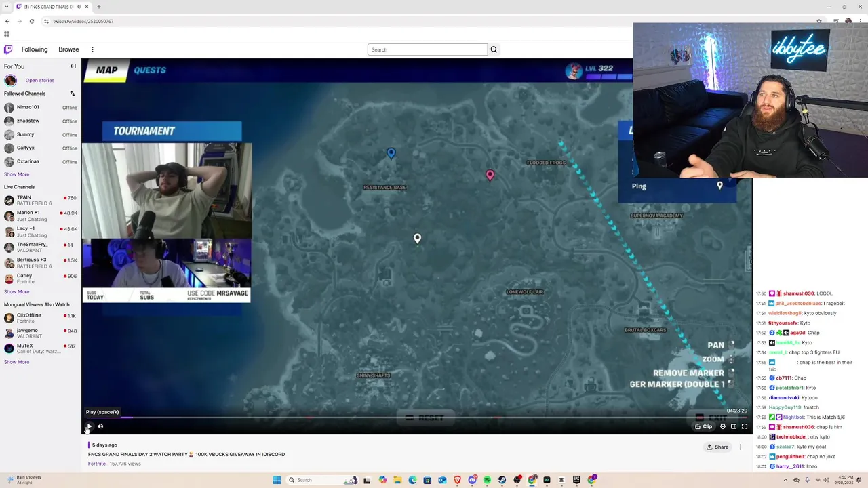The image size is (868, 488).
Task: Share this video
Action: [717, 447]
